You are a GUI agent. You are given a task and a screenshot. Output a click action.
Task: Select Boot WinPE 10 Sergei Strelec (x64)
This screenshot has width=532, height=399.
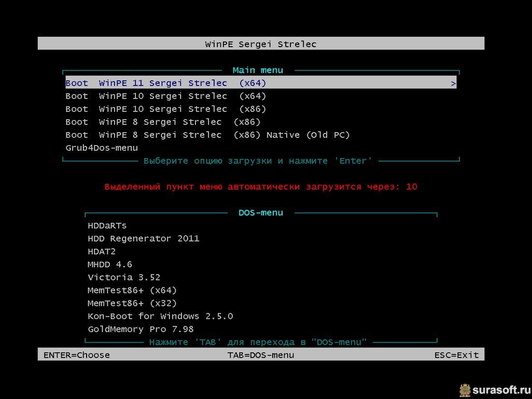166,96
